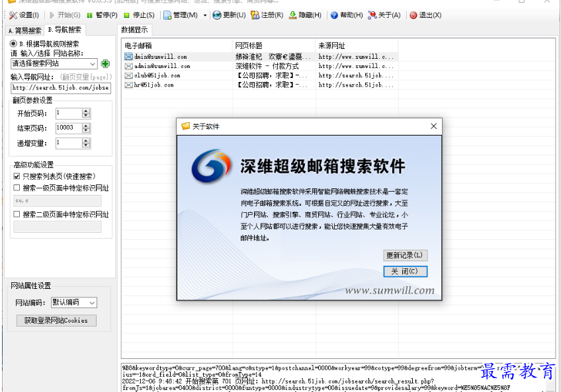The height and width of the screenshot is (392, 561).
Task: Click the 开始(G) start toolbar button
Action: tap(65, 15)
